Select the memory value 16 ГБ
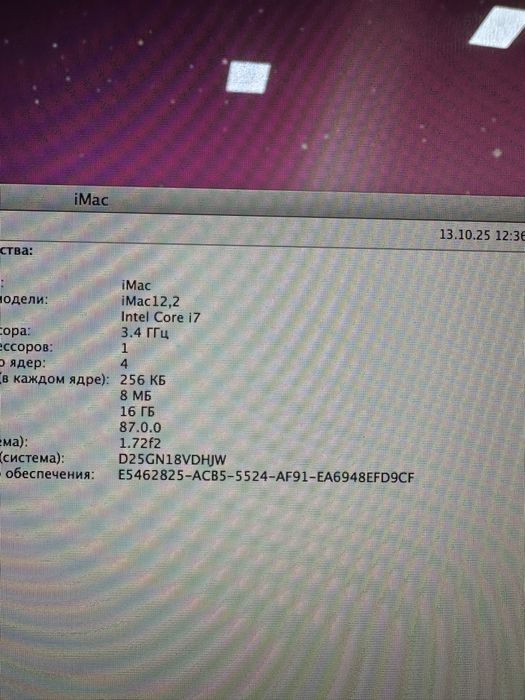The height and width of the screenshot is (700, 525). point(137,412)
